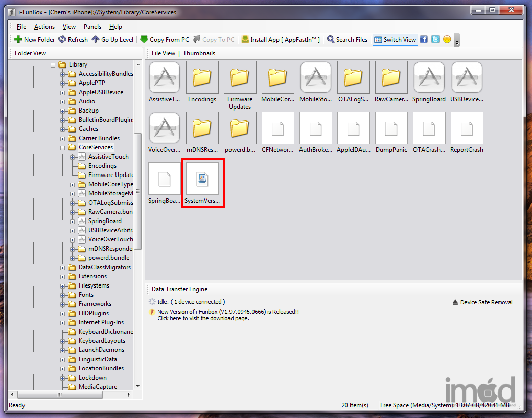The image size is (532, 418).
Task: Select the SystemVersion file thumbnail
Action: click(x=202, y=183)
